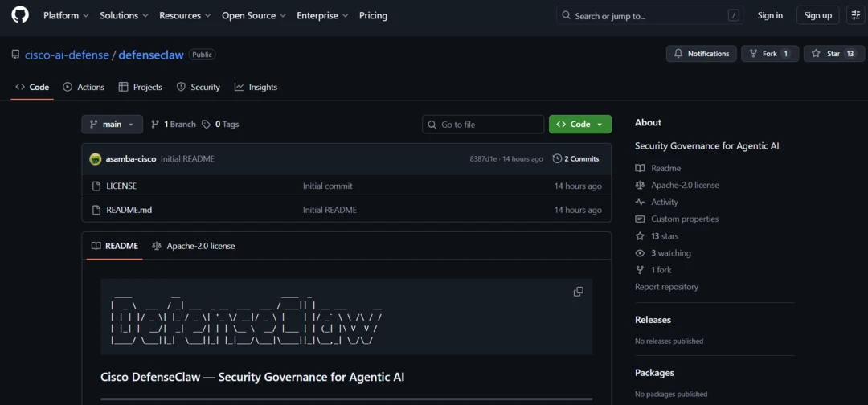
Task: Open Notifications bell button
Action: point(701,54)
